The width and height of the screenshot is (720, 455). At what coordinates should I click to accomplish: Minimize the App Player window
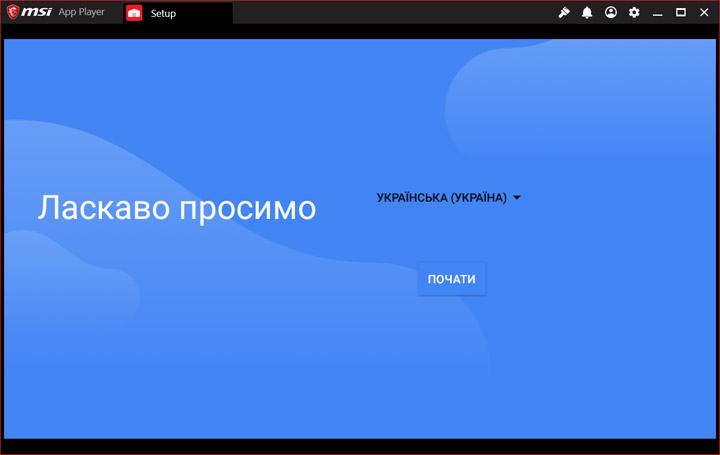(x=658, y=13)
